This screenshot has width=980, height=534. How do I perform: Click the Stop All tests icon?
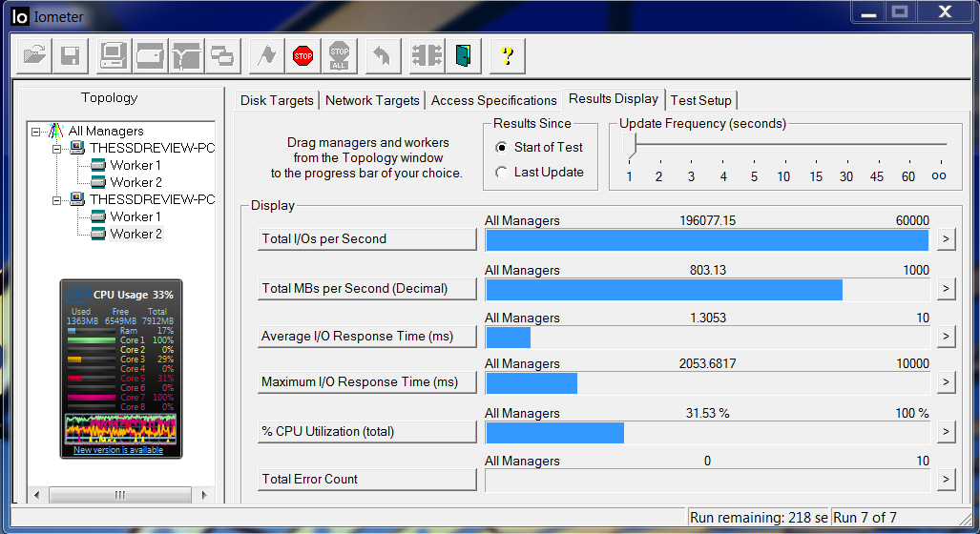pos(340,56)
